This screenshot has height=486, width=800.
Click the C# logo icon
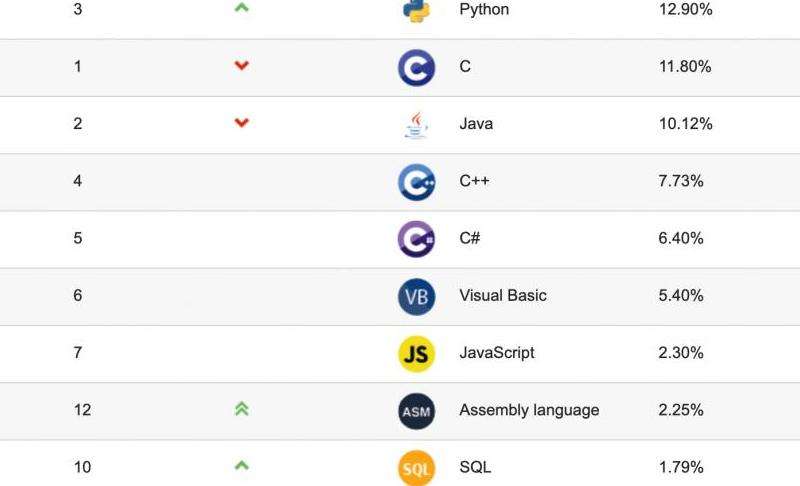point(416,239)
